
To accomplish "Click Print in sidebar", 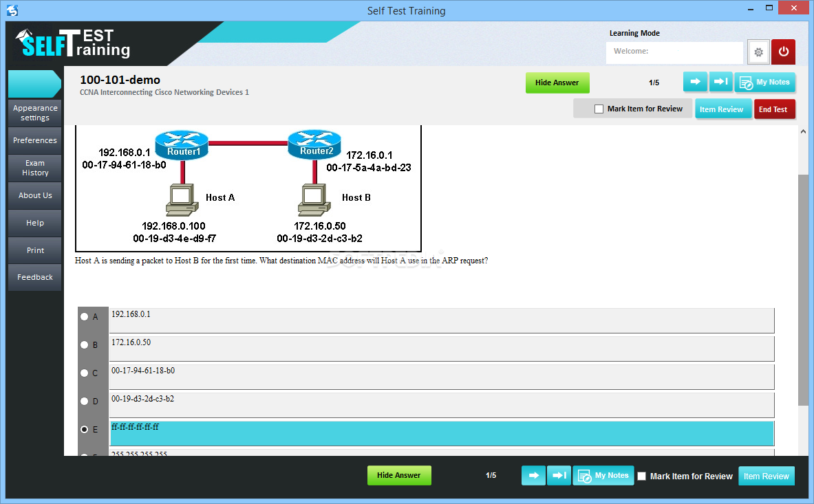I will 35,250.
